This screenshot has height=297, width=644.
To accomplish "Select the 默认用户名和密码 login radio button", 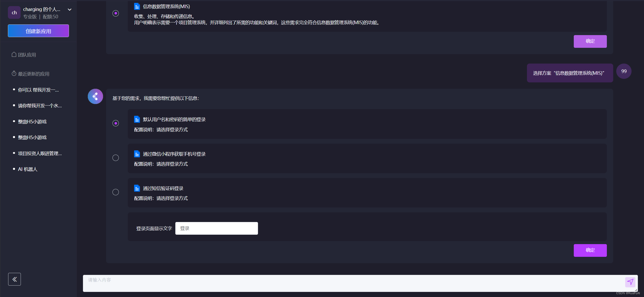I will (116, 123).
